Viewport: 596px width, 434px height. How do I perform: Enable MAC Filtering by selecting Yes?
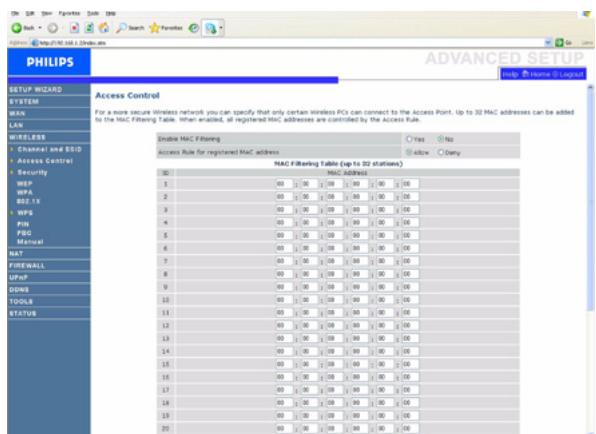(x=409, y=139)
